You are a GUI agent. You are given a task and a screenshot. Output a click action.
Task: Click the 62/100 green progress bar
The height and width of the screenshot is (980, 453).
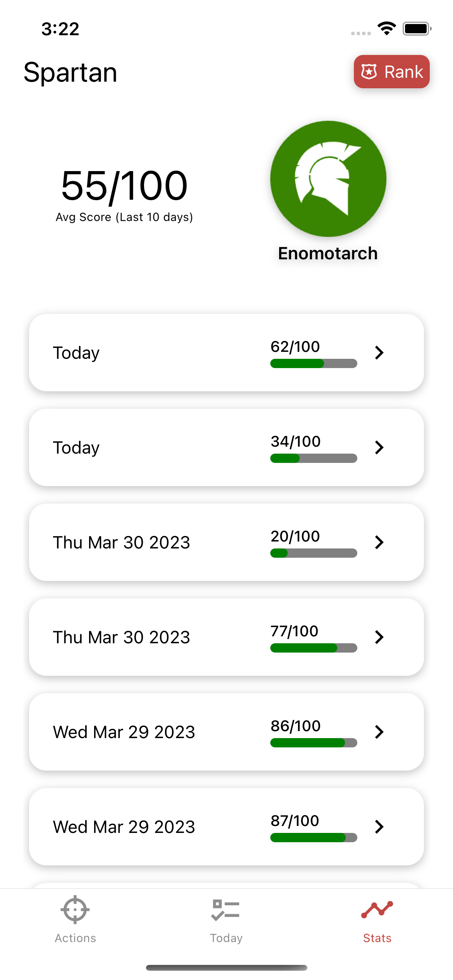coord(313,363)
